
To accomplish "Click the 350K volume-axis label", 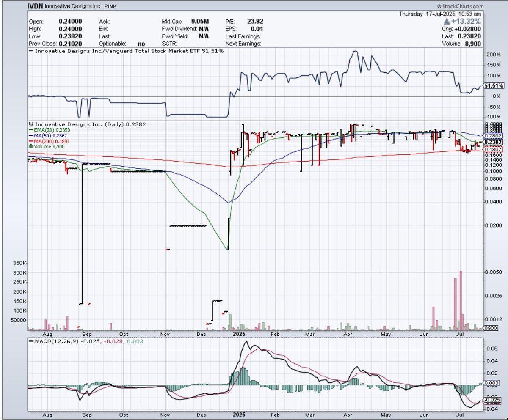I will tap(20, 263).
